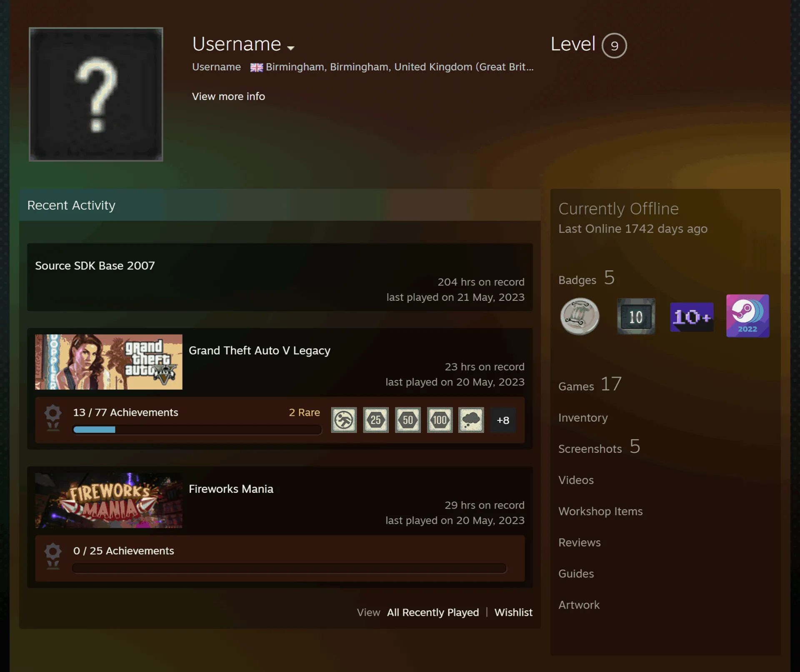Show the +8 more GTA achievements
This screenshot has width=800, height=672.
[x=503, y=420]
